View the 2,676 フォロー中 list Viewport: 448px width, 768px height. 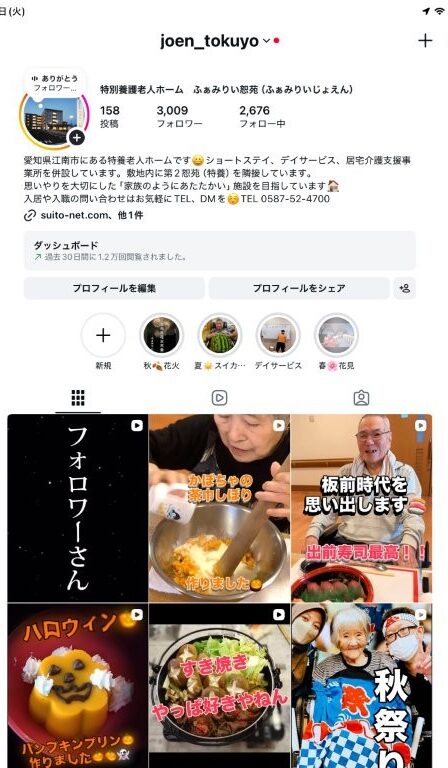pyautogui.click(x=262, y=117)
